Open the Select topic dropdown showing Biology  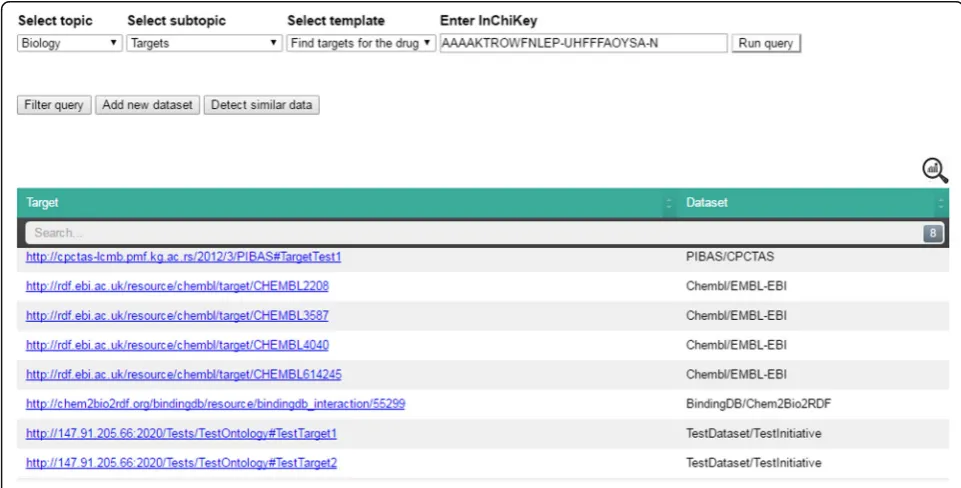click(69, 43)
